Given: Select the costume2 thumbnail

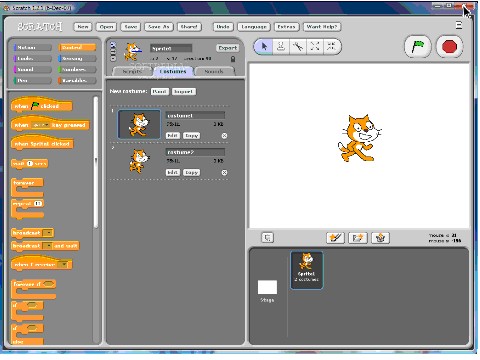Looking at the screenshot, I should (139, 161).
